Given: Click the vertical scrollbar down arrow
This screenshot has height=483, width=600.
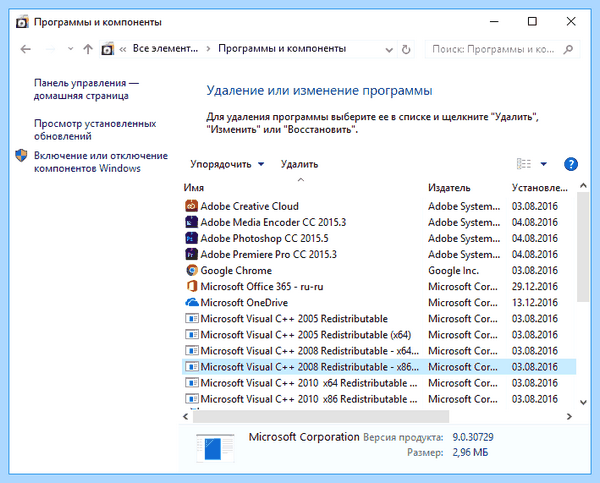Looking at the screenshot, I should click(x=583, y=402).
